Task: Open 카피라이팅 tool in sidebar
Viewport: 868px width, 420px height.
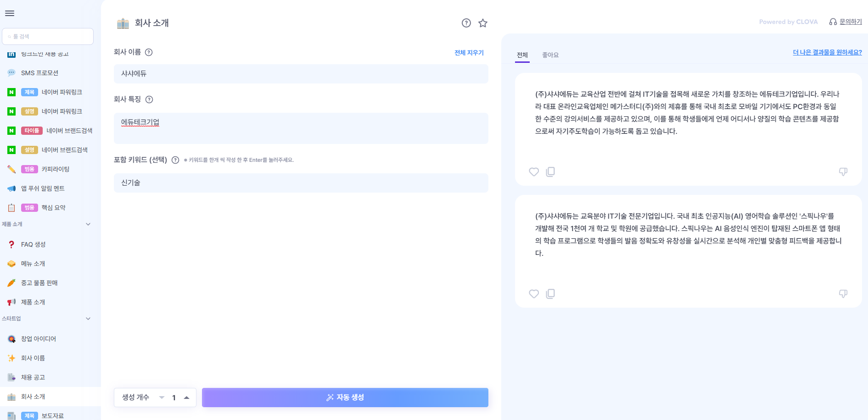Action: tap(50, 169)
